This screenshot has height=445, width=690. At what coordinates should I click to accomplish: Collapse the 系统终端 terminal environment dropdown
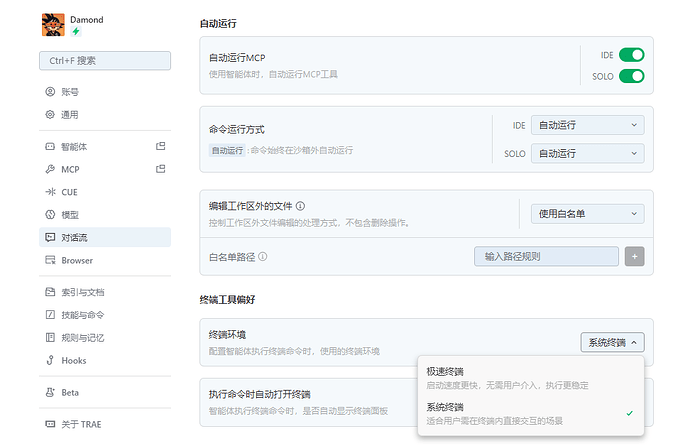point(613,342)
